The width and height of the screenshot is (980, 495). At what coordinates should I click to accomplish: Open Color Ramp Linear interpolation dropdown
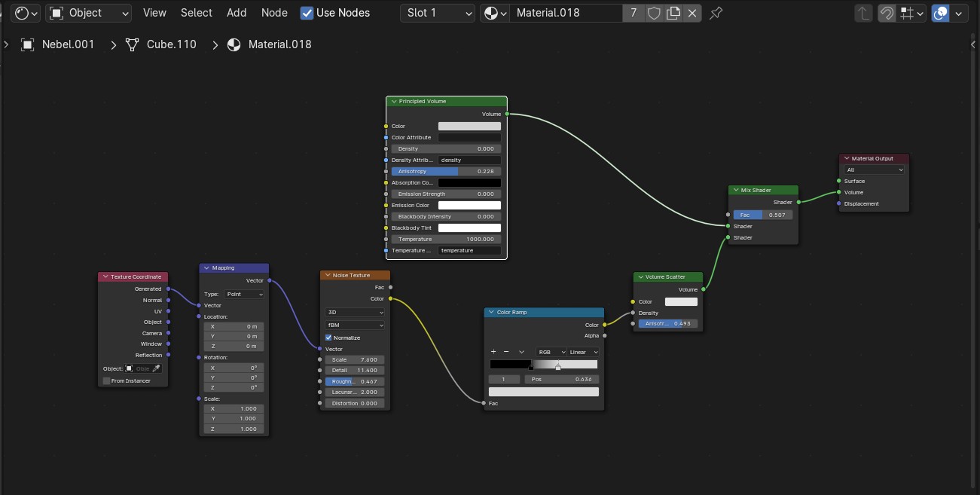pos(584,352)
